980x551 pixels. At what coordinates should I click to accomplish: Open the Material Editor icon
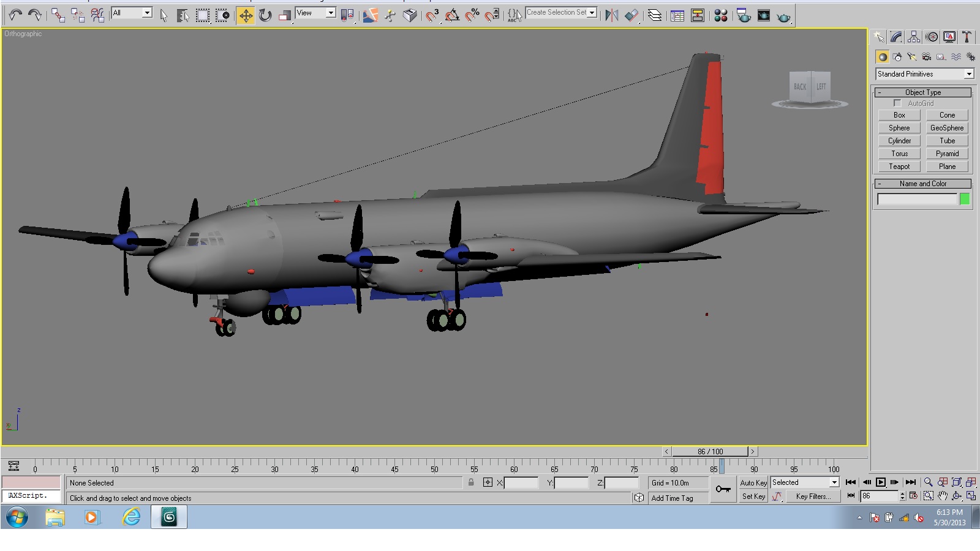[721, 15]
